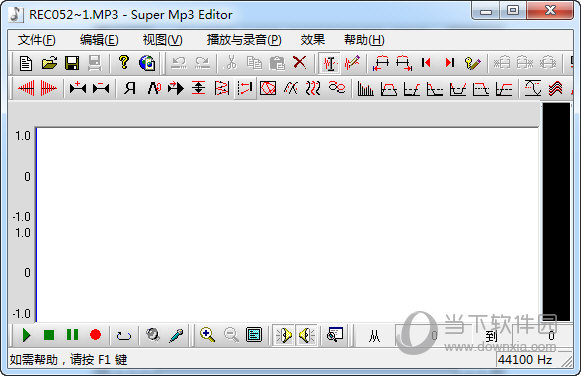Open the 效果 menu

[312, 40]
